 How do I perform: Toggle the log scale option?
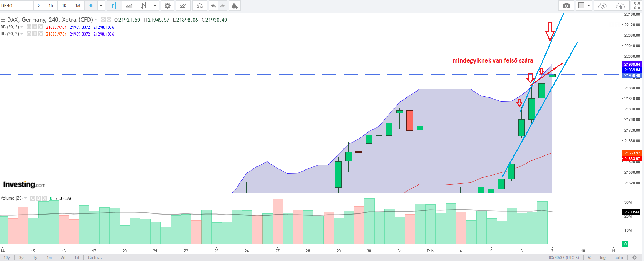pyautogui.click(x=603, y=258)
